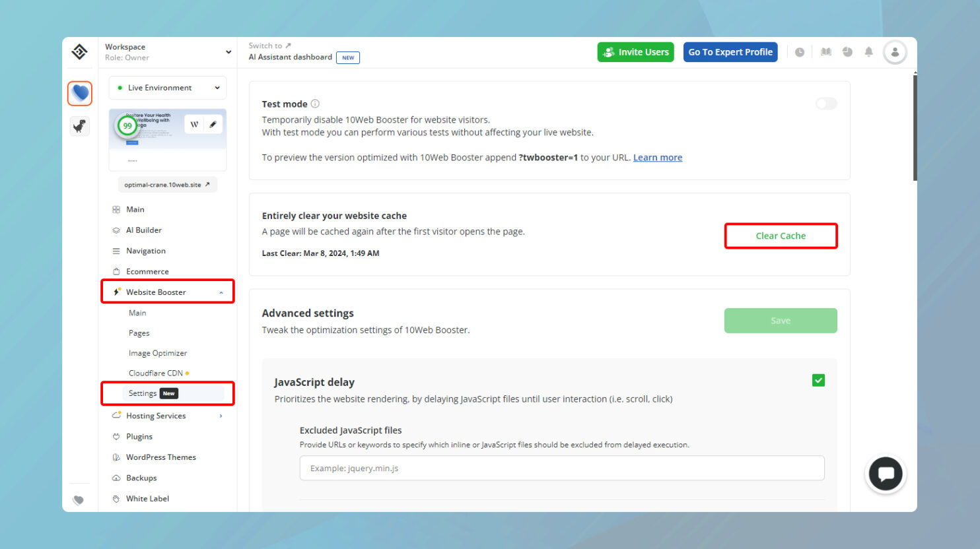This screenshot has height=549, width=980.
Task: Open the help documentation book icon
Action: [825, 51]
